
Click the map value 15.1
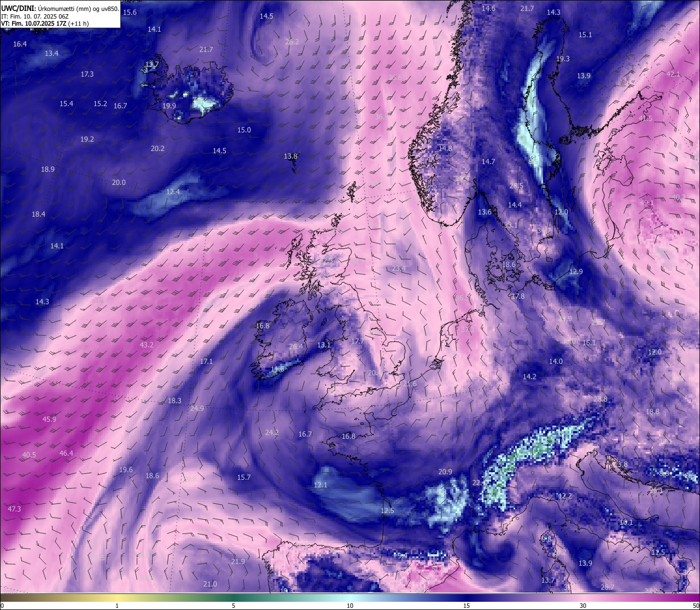pos(585,34)
